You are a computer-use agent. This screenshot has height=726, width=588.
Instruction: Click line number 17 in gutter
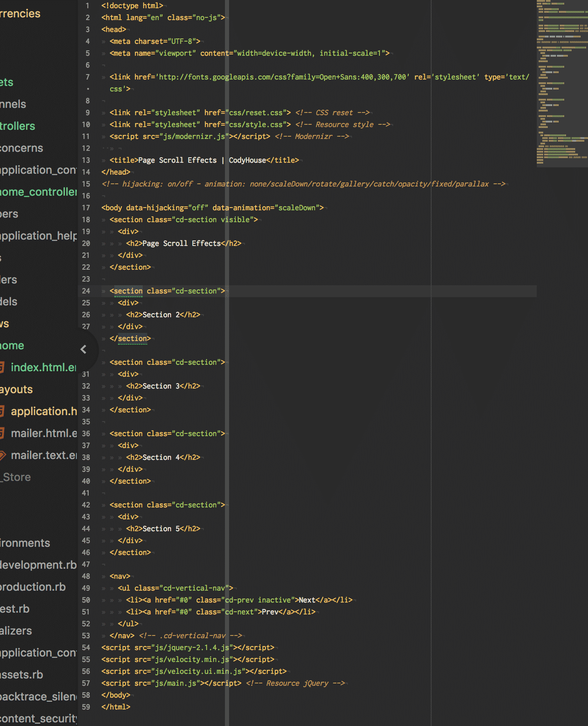tap(86, 208)
